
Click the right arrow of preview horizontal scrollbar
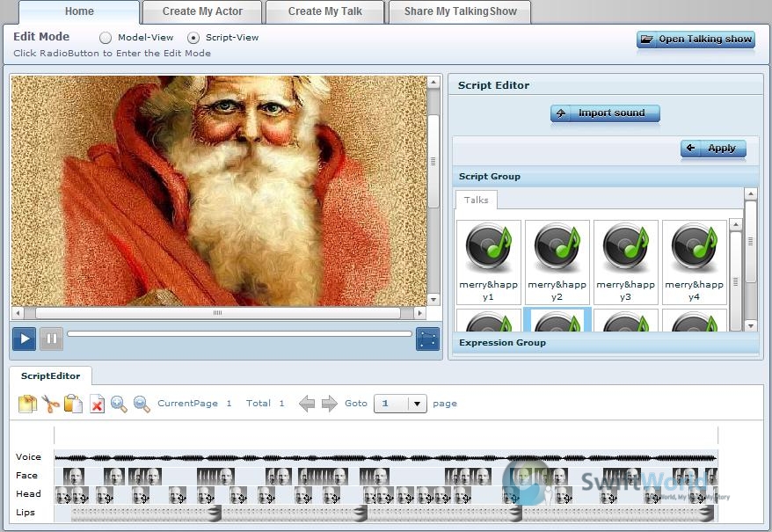coord(420,313)
